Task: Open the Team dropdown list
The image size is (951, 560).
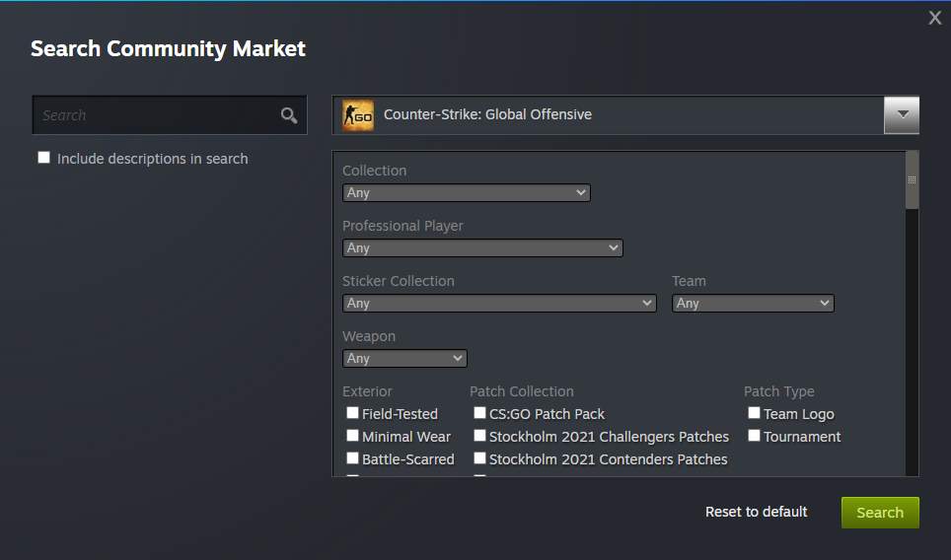Action: (753, 304)
